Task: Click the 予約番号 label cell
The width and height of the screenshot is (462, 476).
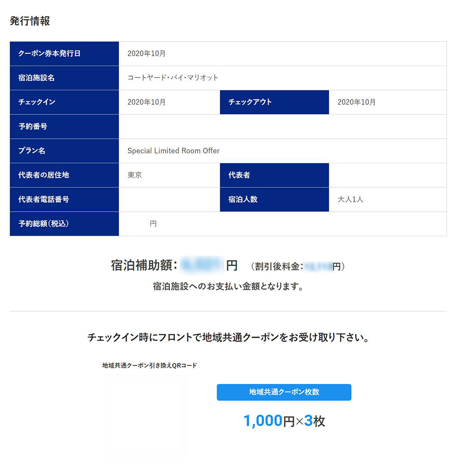Action: pos(64,126)
